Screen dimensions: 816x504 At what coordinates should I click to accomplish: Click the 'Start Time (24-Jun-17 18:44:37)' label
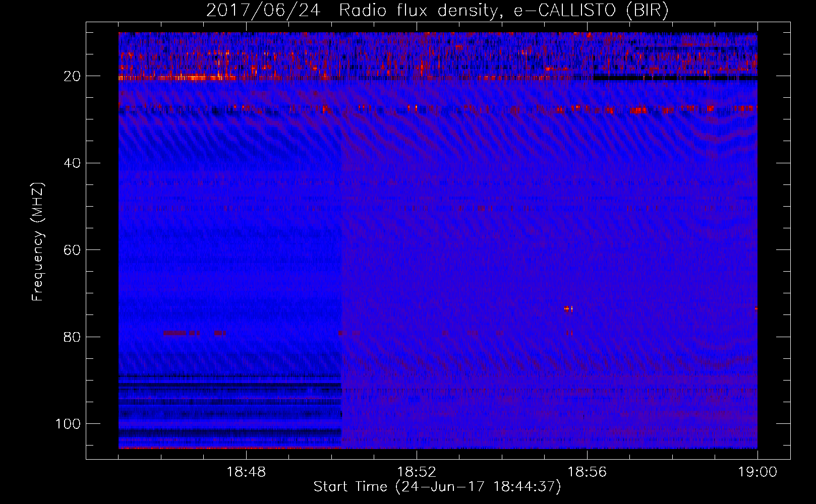click(x=437, y=487)
